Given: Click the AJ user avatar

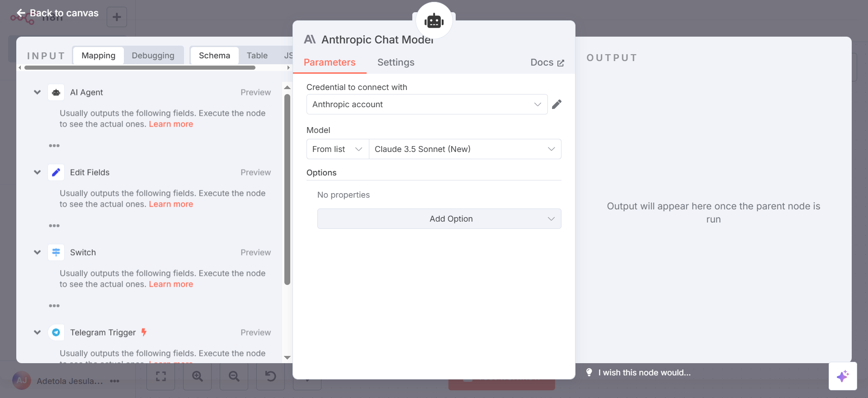Looking at the screenshot, I should point(22,381).
